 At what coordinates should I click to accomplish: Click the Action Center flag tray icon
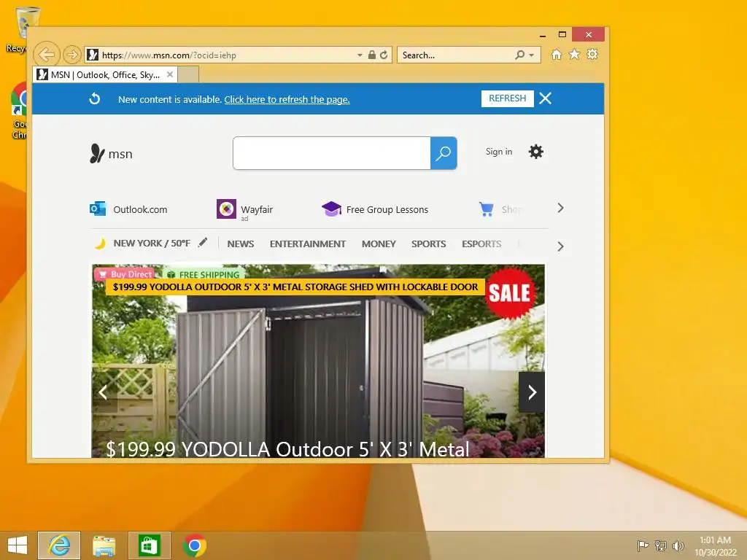(643, 545)
